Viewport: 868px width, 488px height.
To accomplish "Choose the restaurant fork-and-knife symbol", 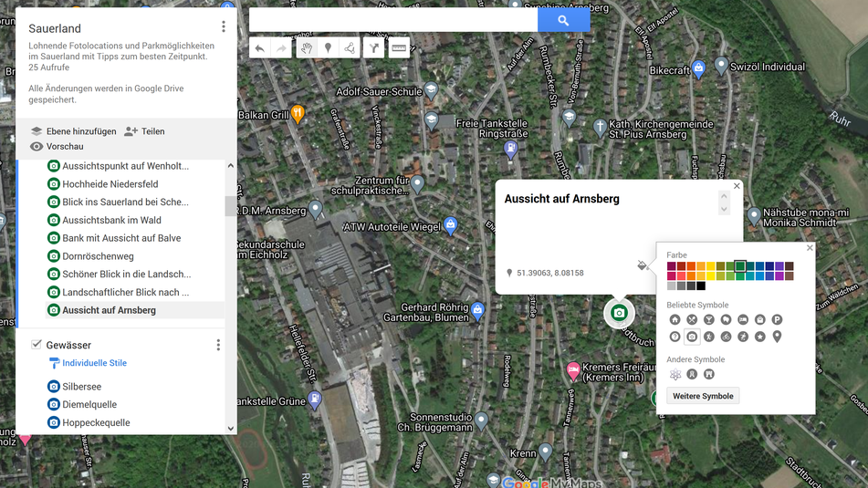I will 692,320.
